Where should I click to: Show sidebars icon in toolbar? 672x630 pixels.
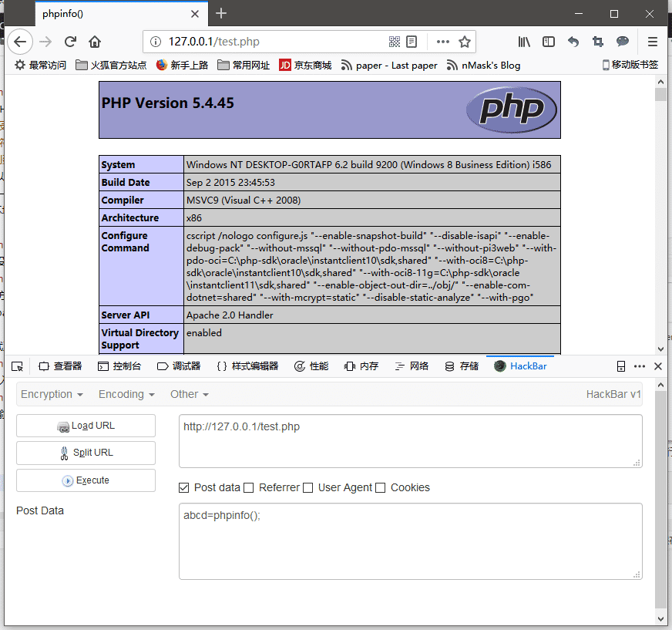[x=549, y=42]
